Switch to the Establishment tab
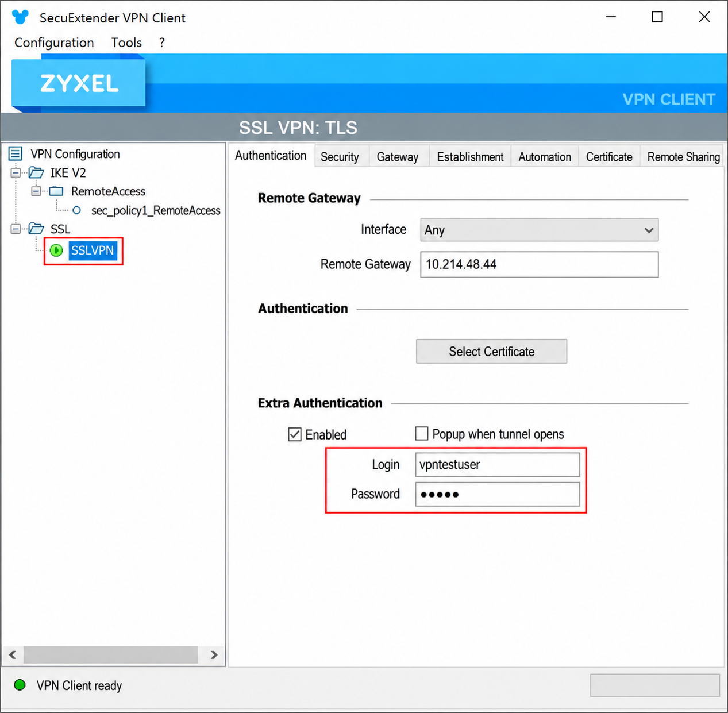 470,157
